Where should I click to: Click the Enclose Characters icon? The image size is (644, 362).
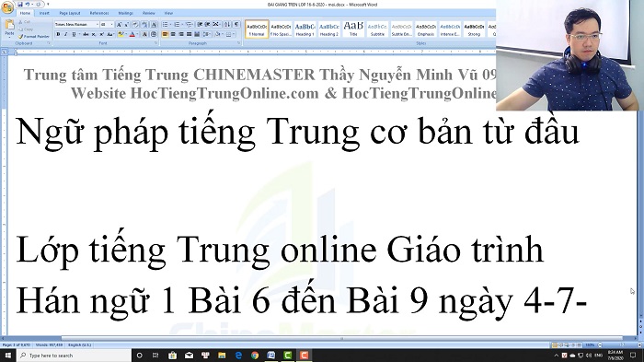coord(154,34)
